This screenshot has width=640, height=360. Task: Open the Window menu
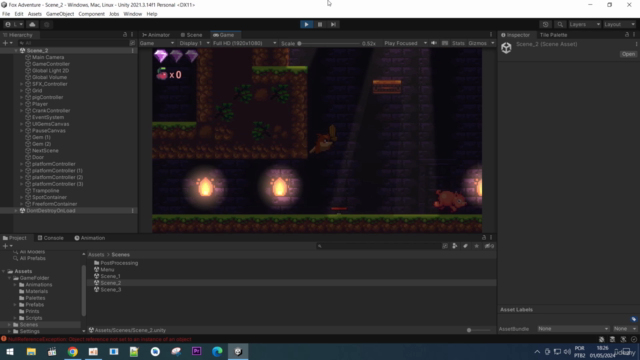click(x=133, y=14)
